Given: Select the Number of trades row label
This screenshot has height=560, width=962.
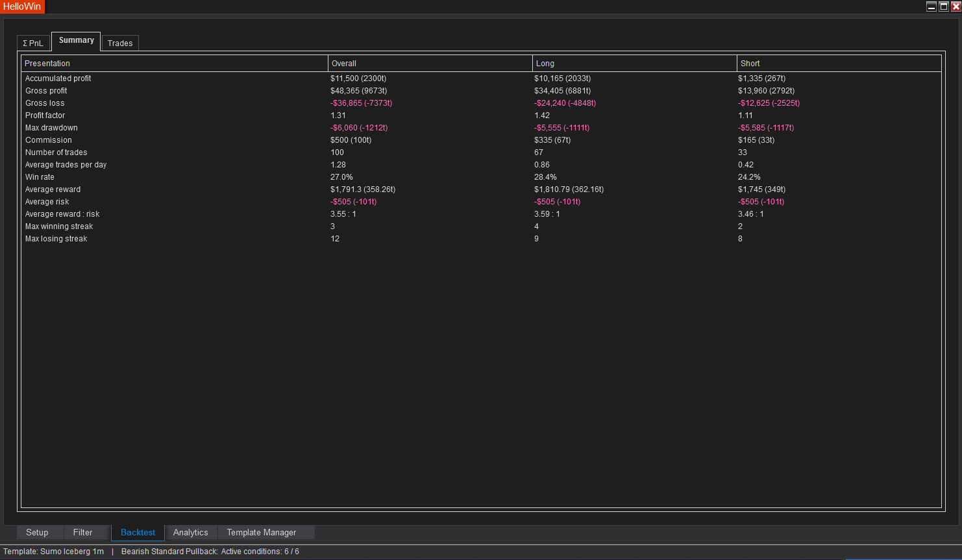Looking at the screenshot, I should 56,152.
